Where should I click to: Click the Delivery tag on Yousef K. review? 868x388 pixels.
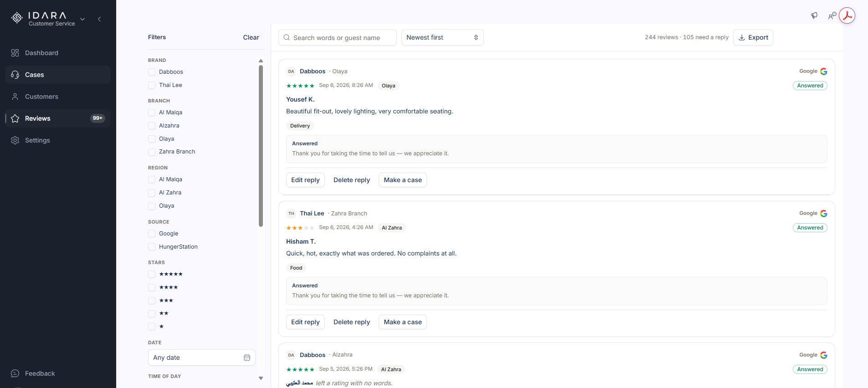pos(300,126)
